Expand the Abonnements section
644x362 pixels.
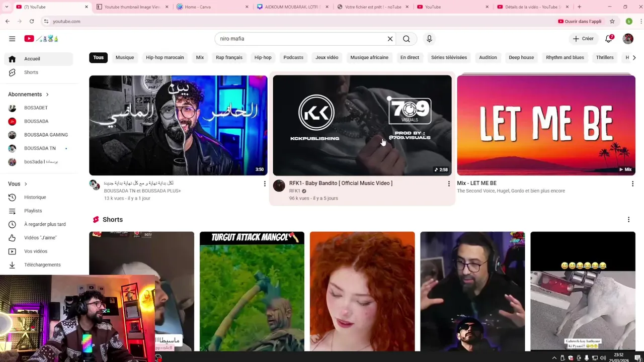(29, 95)
